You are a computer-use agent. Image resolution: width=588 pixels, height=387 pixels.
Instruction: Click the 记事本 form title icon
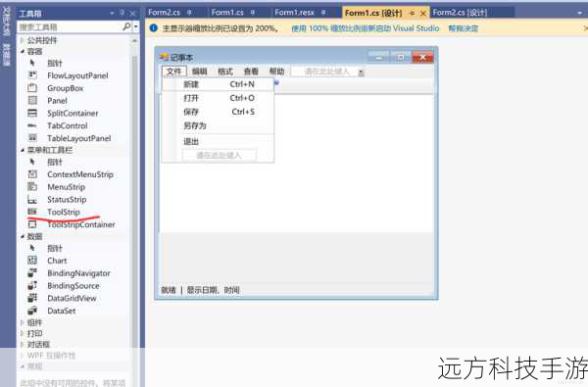click(x=165, y=57)
